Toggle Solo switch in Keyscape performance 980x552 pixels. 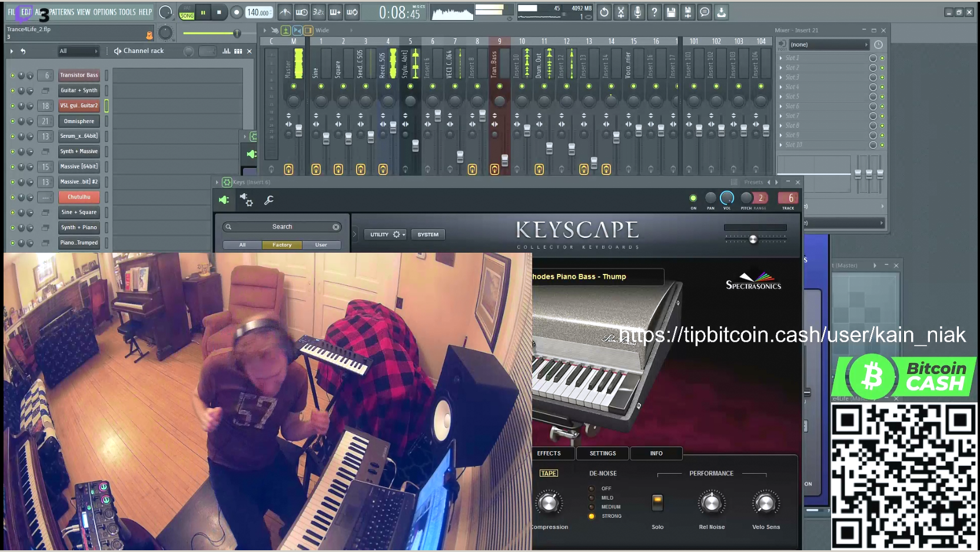[657, 503]
